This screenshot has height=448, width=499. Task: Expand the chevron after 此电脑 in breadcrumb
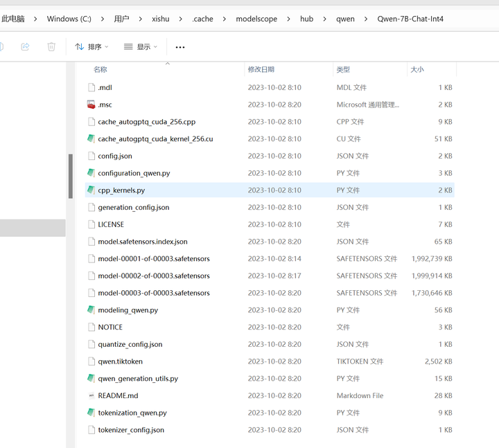35,19
